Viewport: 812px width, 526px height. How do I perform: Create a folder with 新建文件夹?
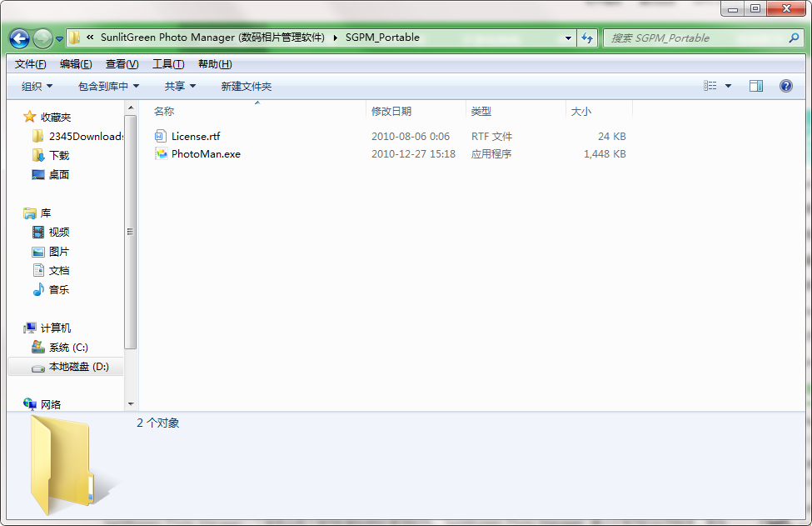coord(246,86)
